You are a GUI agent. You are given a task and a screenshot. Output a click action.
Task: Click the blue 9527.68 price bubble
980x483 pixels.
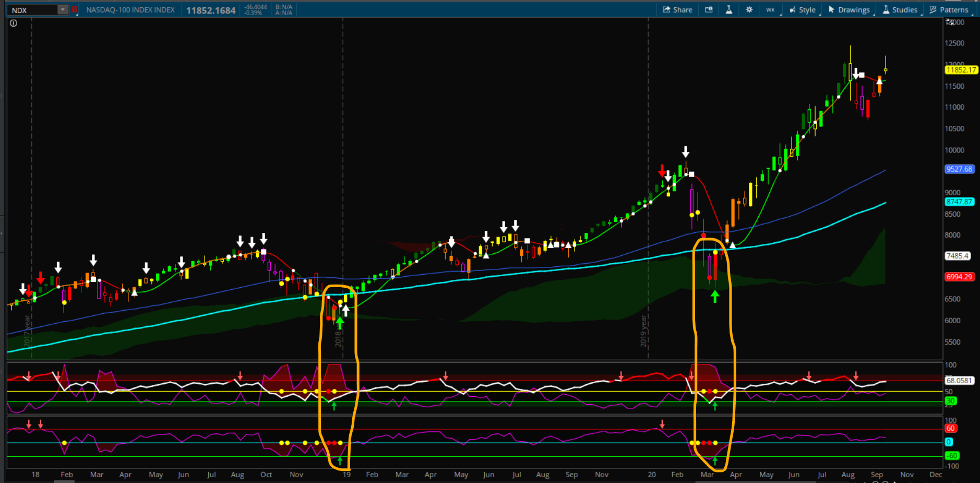coord(959,169)
